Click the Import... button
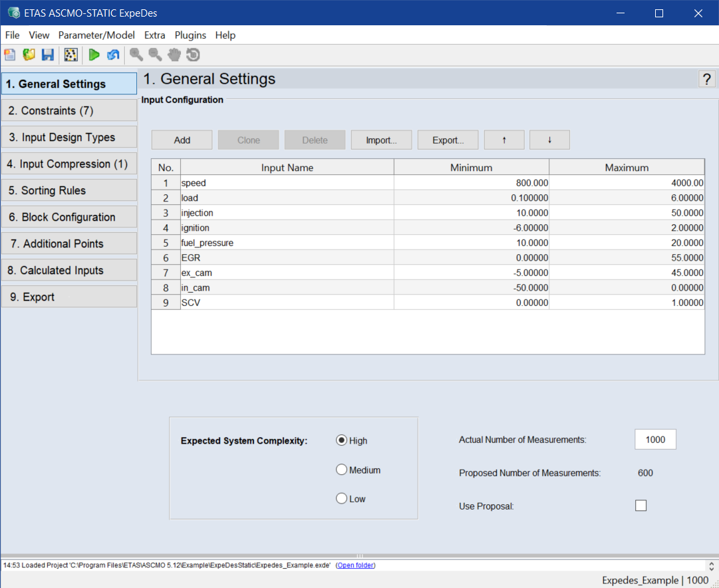Image resolution: width=719 pixels, height=588 pixels. [381, 140]
